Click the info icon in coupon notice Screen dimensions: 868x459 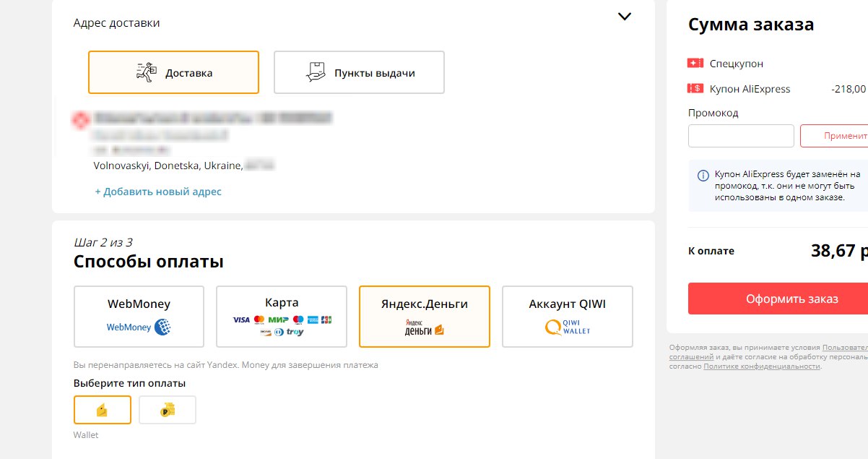[703, 176]
